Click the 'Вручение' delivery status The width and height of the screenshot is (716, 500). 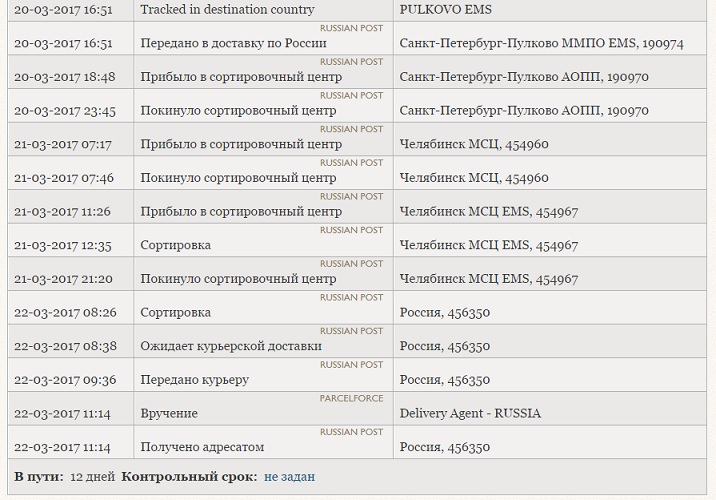click(169, 413)
